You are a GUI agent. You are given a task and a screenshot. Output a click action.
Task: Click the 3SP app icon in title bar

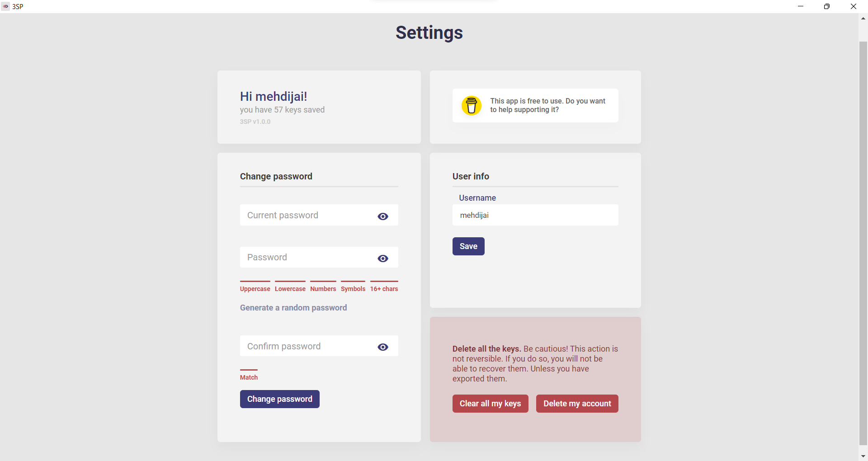tap(5, 6)
